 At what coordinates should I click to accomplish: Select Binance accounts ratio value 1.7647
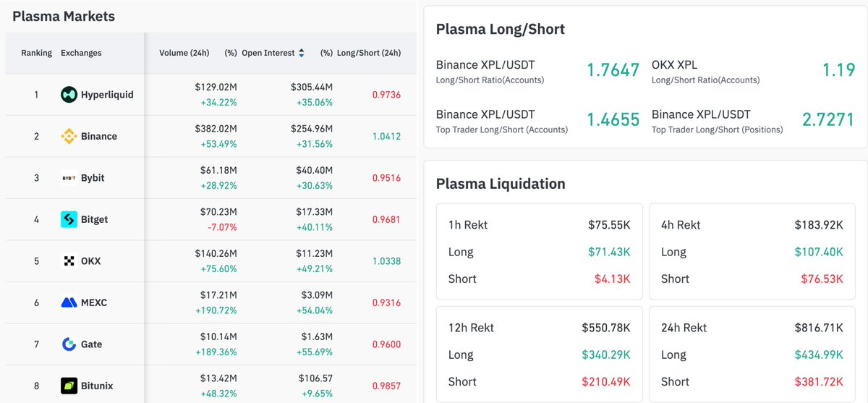613,70
